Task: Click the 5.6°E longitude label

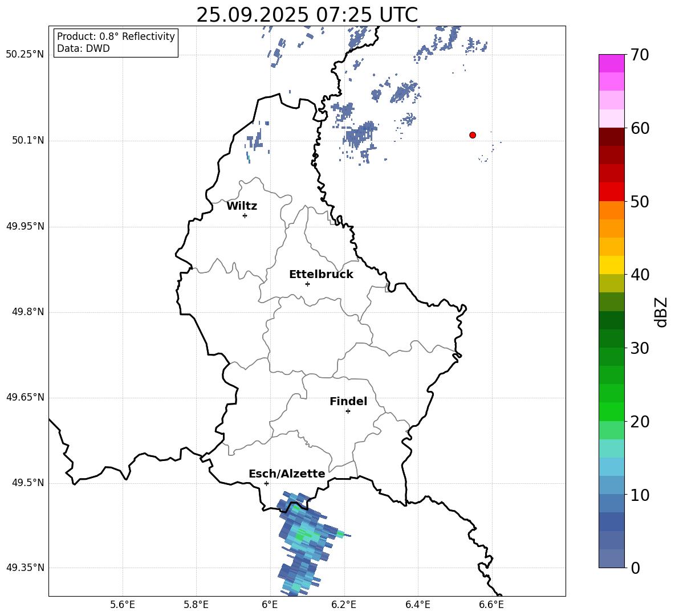Action: (123, 605)
